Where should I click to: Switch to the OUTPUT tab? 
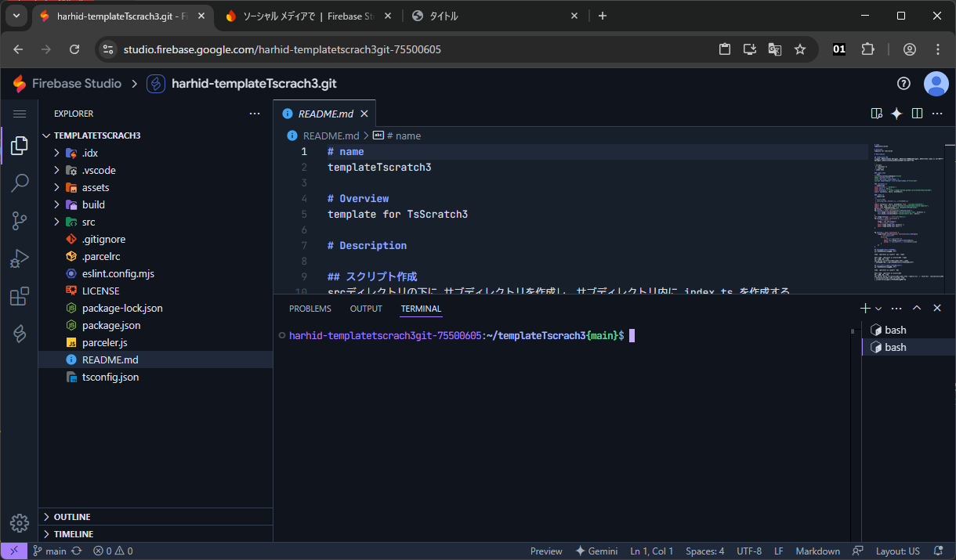366,309
